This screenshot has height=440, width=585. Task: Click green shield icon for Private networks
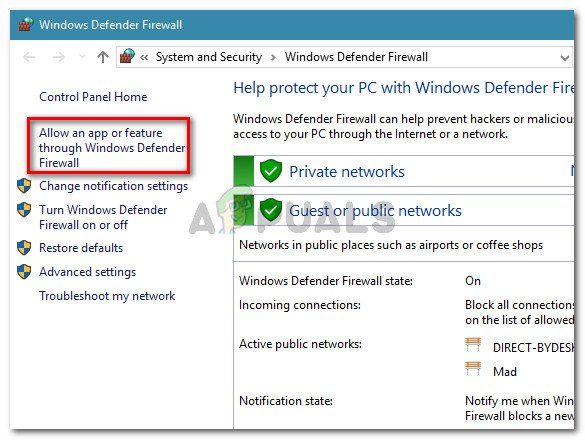pos(270,171)
